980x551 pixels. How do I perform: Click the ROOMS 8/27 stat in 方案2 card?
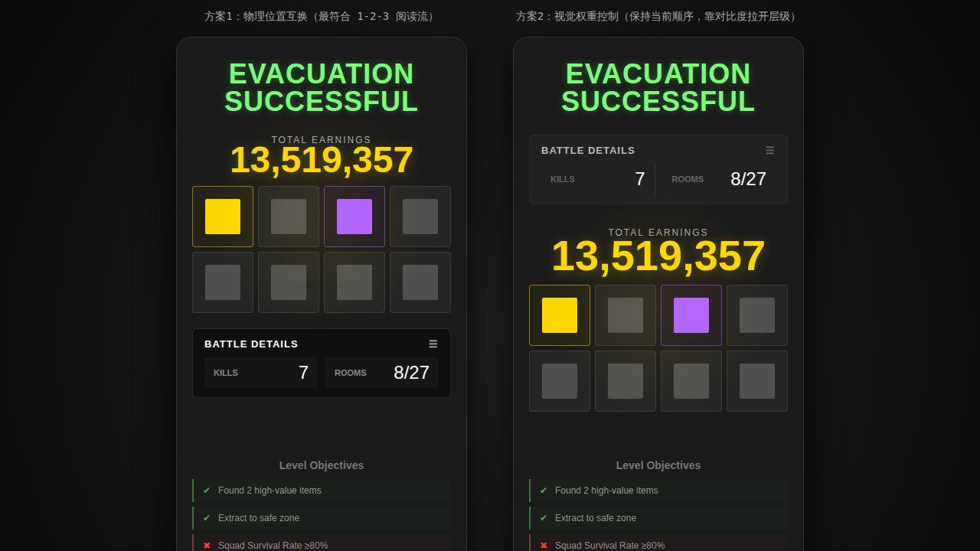click(719, 179)
